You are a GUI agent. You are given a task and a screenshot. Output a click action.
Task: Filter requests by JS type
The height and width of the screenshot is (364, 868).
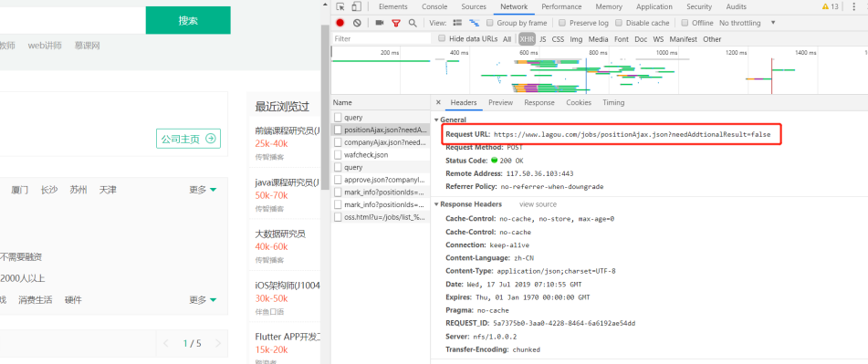pos(542,38)
